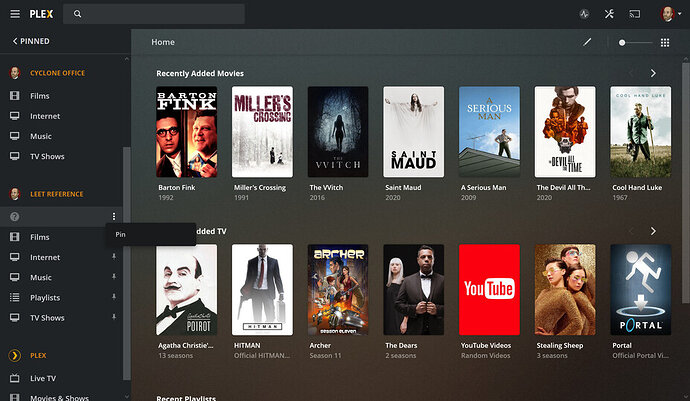690x401 pixels.
Task: Click the Barton Fink title link
Action: [176, 188]
